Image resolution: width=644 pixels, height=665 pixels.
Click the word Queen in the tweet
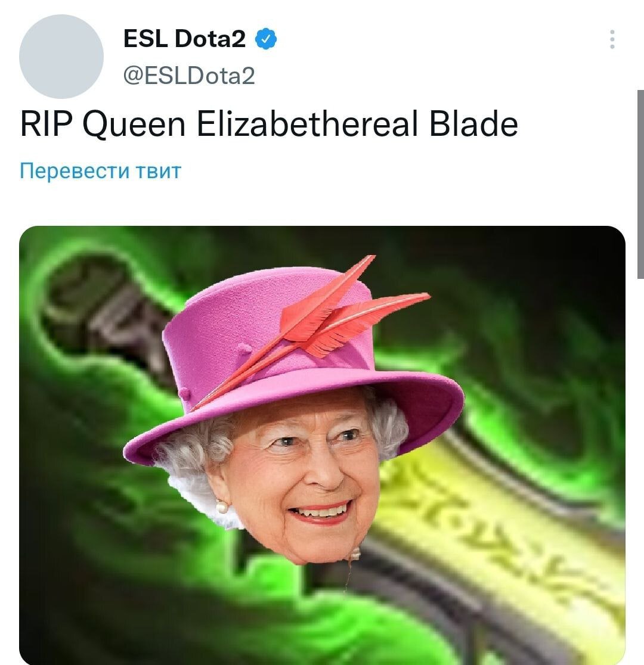134,125
